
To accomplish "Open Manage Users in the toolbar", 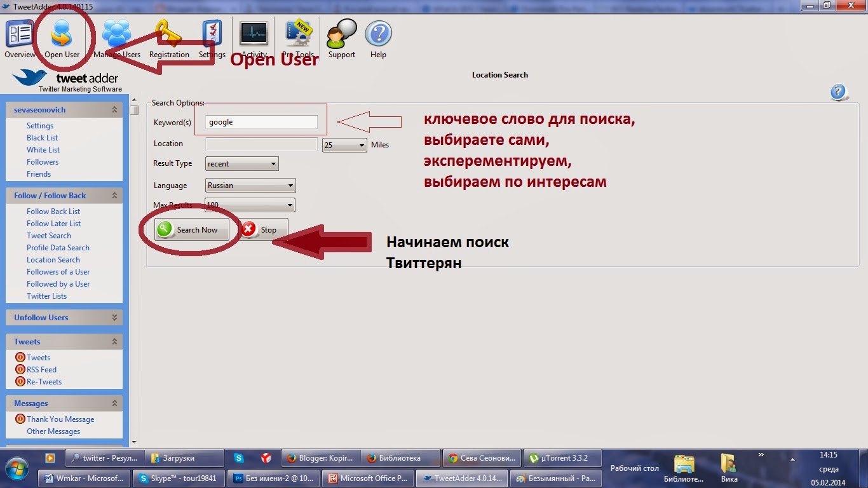I will coord(117,39).
